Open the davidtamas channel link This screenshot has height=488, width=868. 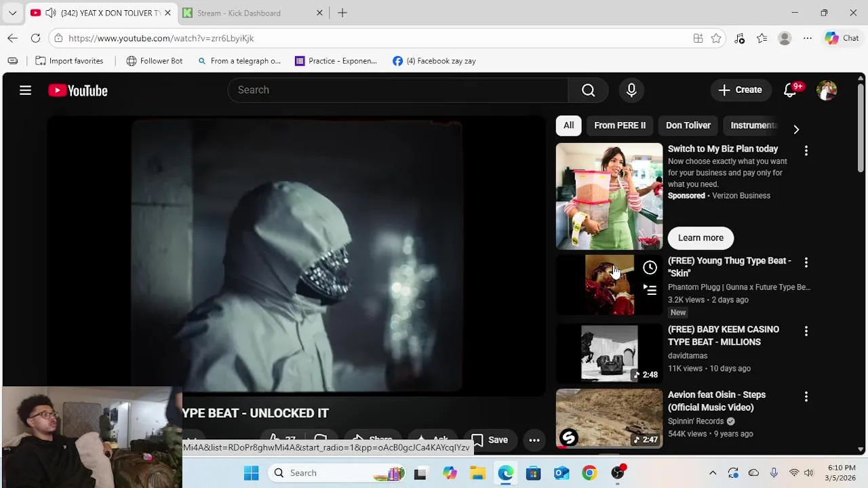tap(688, 356)
